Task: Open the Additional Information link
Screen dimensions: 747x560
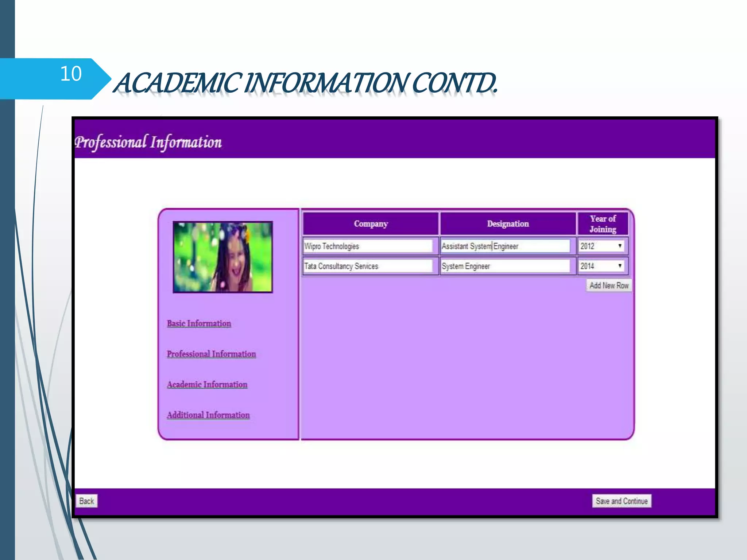Action: [208, 415]
